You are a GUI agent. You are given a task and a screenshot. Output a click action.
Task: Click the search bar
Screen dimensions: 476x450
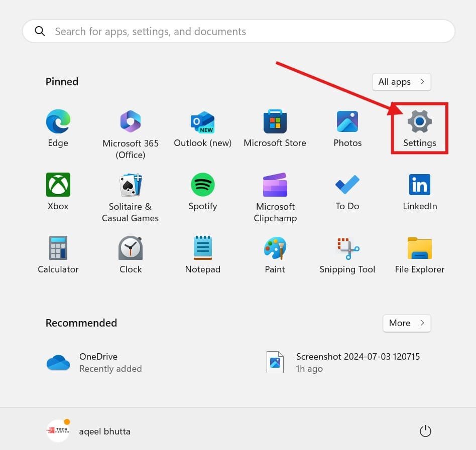(x=238, y=31)
